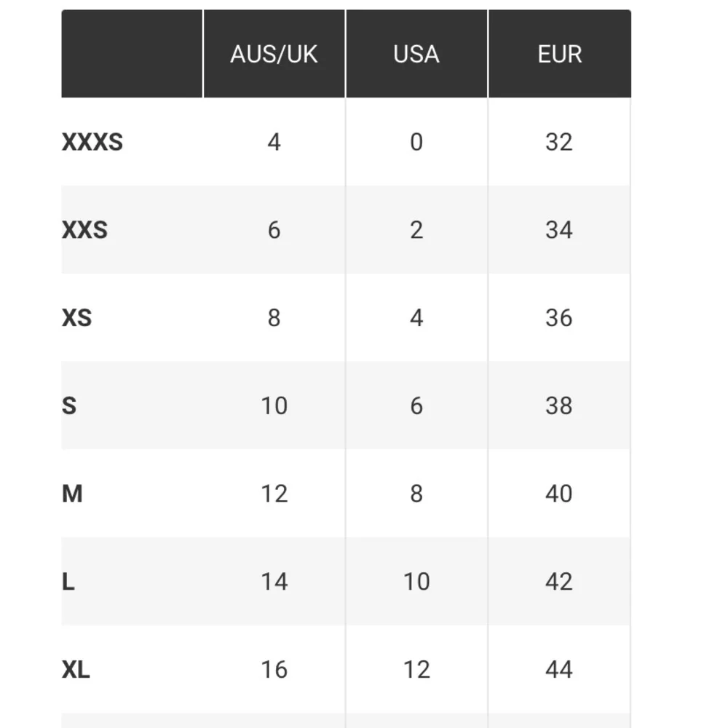Select the XXXS row label
The image size is (728, 728).
click(92, 142)
